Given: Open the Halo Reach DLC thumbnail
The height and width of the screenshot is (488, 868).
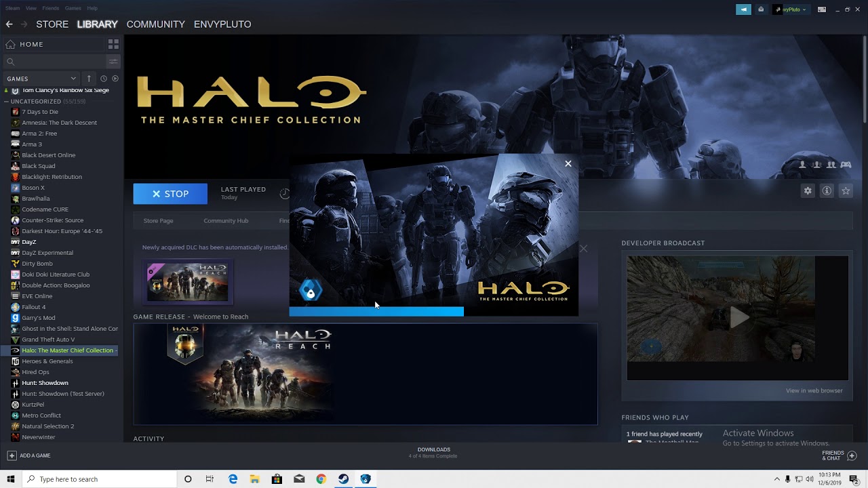Looking at the screenshot, I should (x=188, y=282).
